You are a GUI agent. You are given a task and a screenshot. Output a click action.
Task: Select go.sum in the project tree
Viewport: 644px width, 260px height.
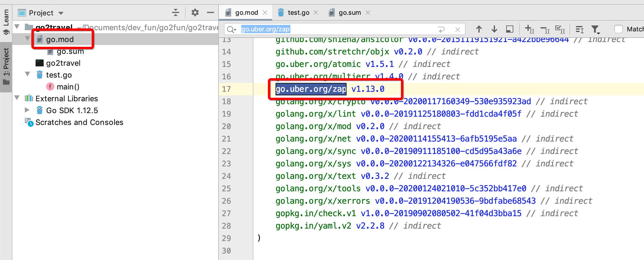pos(70,51)
